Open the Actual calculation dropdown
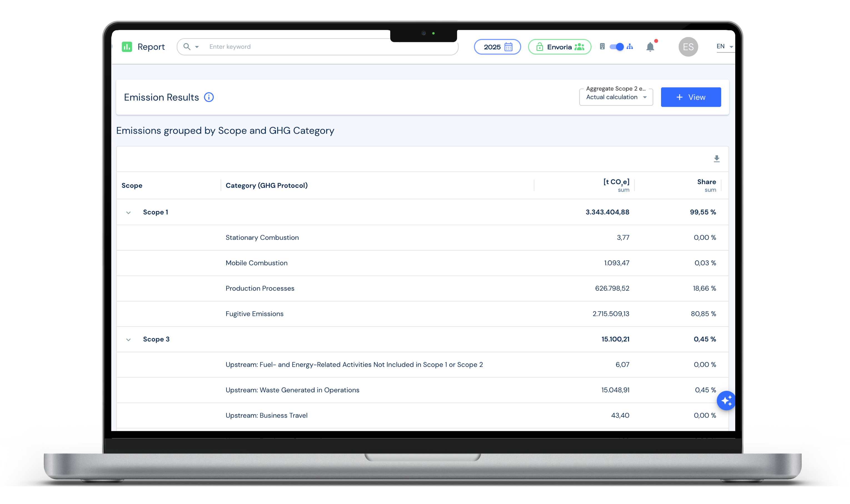Screen dimensions: 850x504 616,97
